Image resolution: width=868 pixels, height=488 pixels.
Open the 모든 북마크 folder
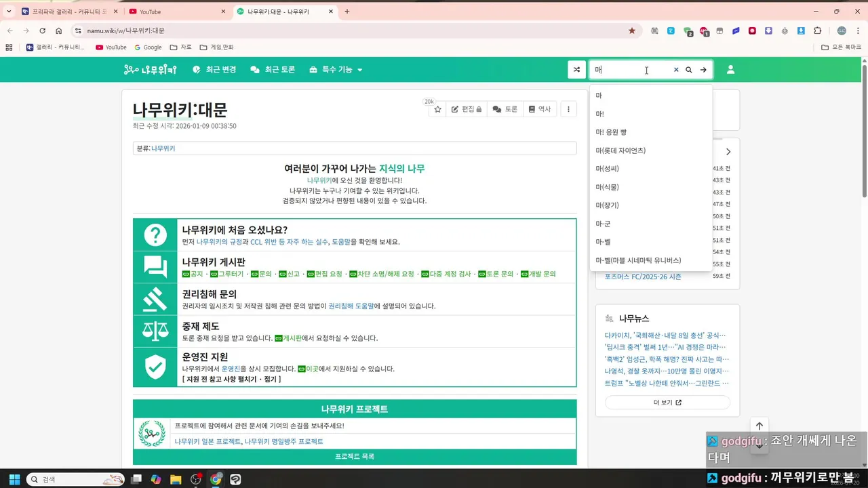(x=841, y=47)
